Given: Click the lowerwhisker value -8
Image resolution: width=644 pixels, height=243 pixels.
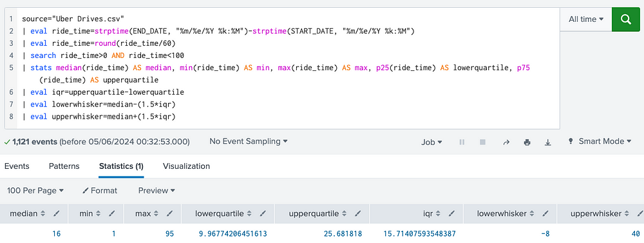Looking at the screenshot, I should (x=545, y=233).
